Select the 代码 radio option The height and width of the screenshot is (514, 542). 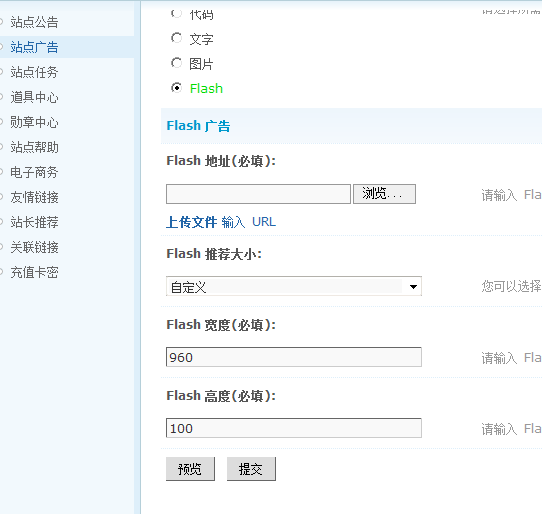[176, 13]
